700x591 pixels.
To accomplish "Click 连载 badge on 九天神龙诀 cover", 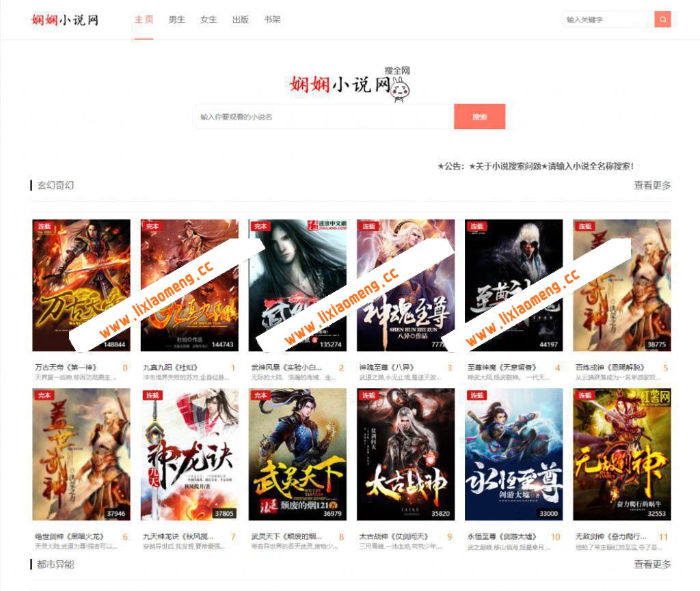I will coord(152,395).
